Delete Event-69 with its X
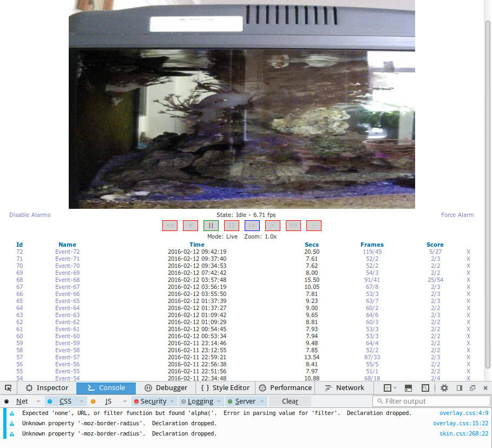This screenshot has height=448, width=492. [468, 273]
